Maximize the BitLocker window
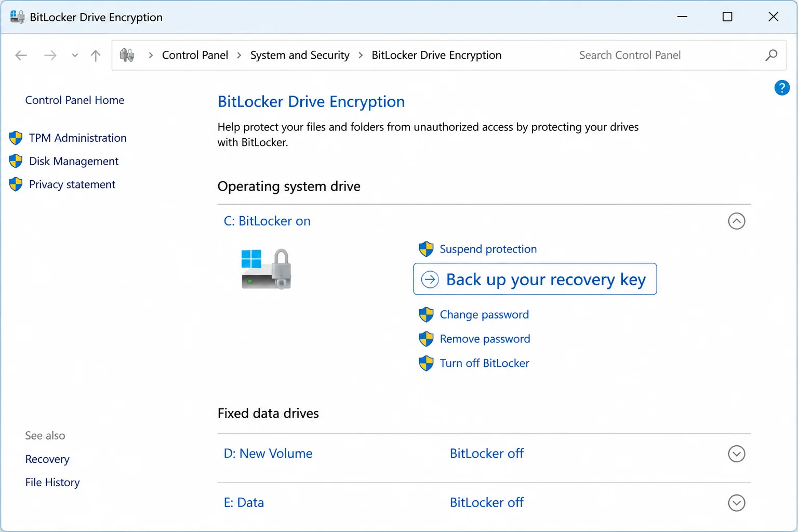 (727, 17)
